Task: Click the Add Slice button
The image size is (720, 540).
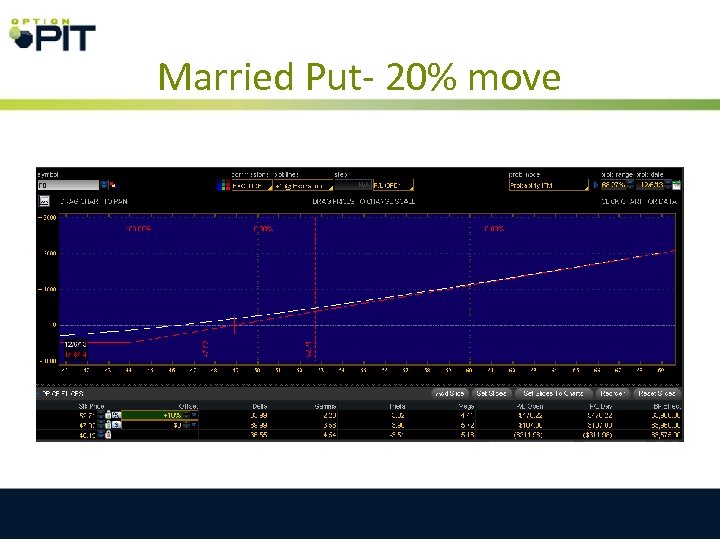Action: pyautogui.click(x=450, y=394)
